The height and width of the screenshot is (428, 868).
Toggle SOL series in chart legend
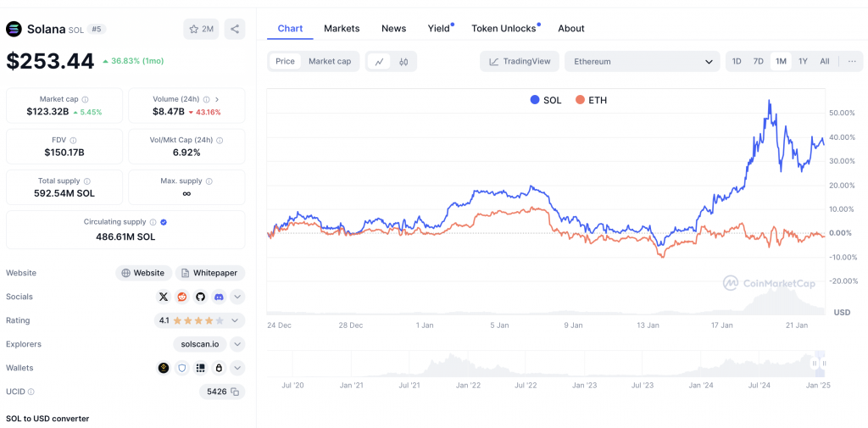(546, 100)
